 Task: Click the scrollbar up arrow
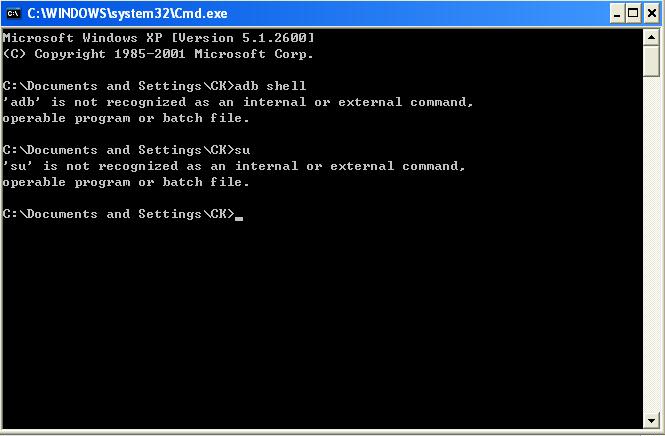[x=652, y=37]
